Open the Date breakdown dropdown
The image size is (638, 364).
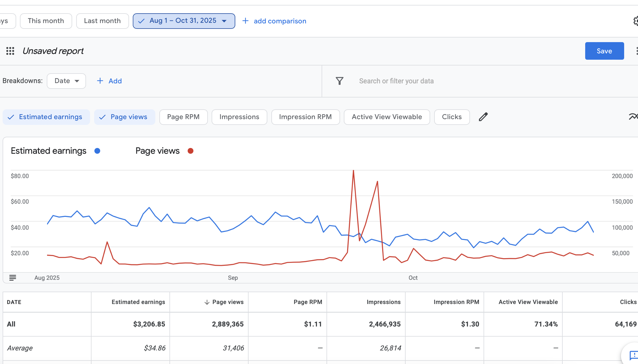[66, 81]
